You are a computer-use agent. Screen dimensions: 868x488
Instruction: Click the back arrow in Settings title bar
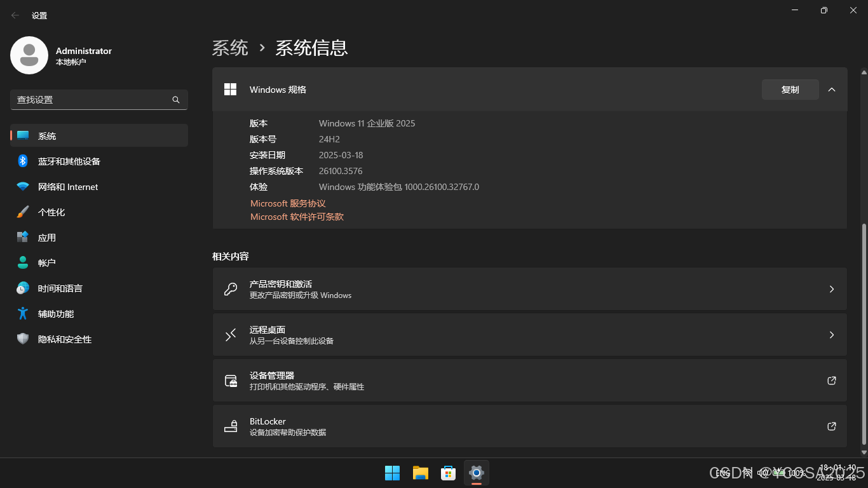[15, 15]
